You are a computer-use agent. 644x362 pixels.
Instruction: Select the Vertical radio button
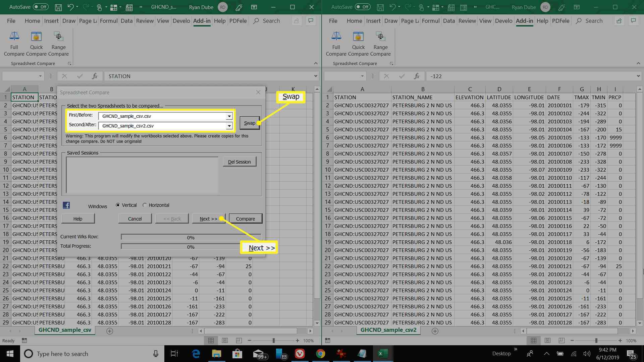coord(118,205)
